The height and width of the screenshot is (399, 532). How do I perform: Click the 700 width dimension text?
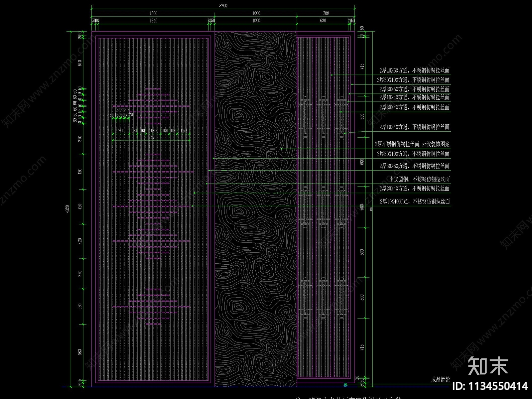326,13
